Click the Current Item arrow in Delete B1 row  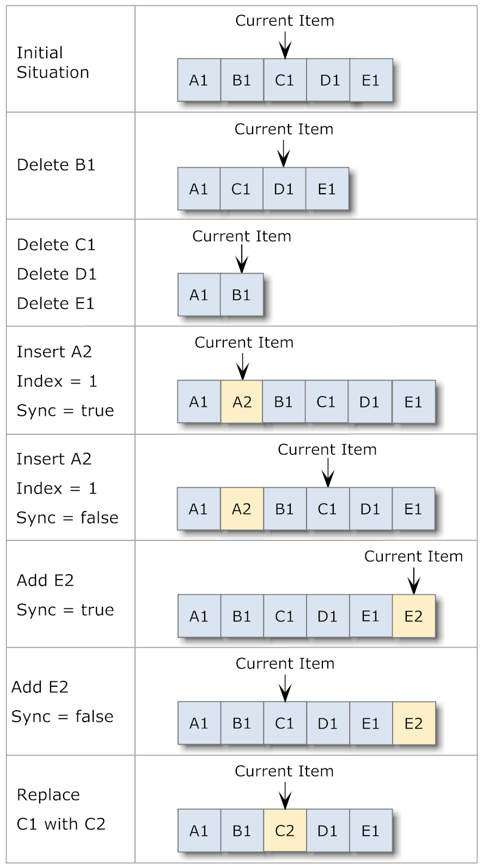point(283,153)
